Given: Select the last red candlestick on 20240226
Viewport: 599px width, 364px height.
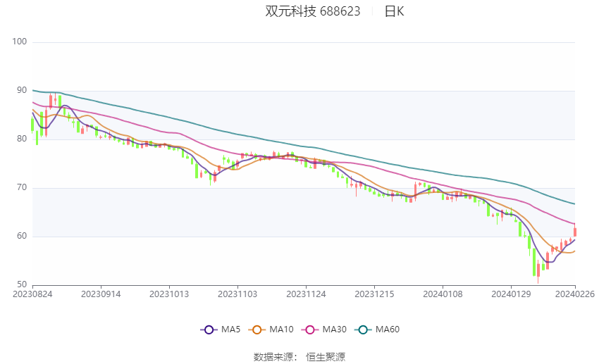Looking at the screenshot, I should (575, 231).
